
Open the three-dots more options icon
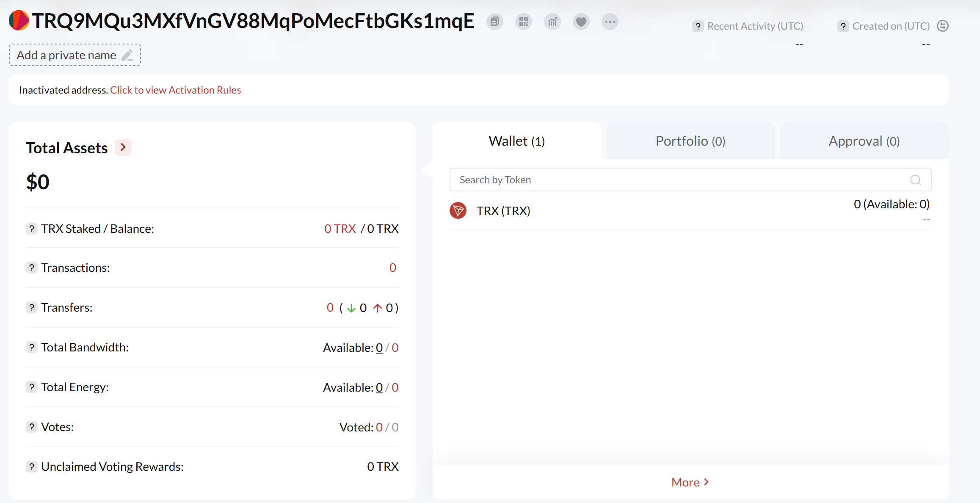click(610, 22)
